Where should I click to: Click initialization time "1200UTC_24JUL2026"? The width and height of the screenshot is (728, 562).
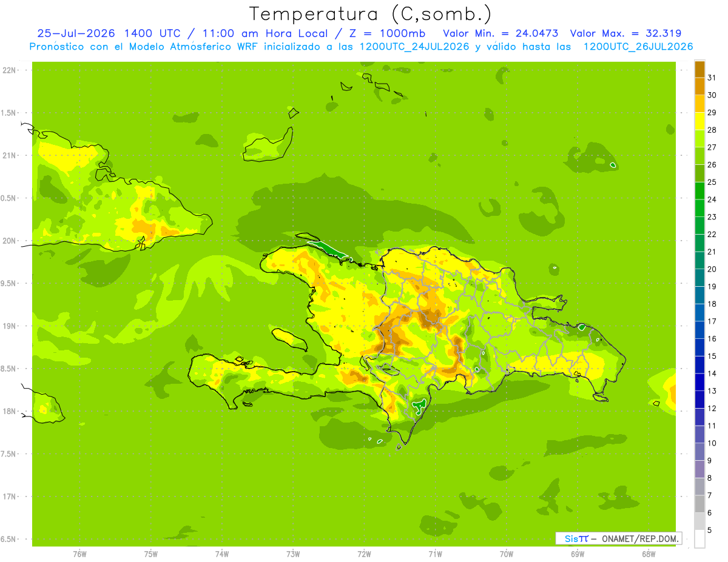(x=414, y=47)
